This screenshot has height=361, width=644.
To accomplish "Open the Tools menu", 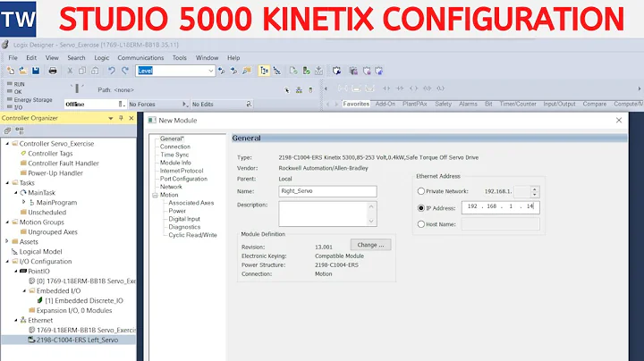I will pos(180,58).
